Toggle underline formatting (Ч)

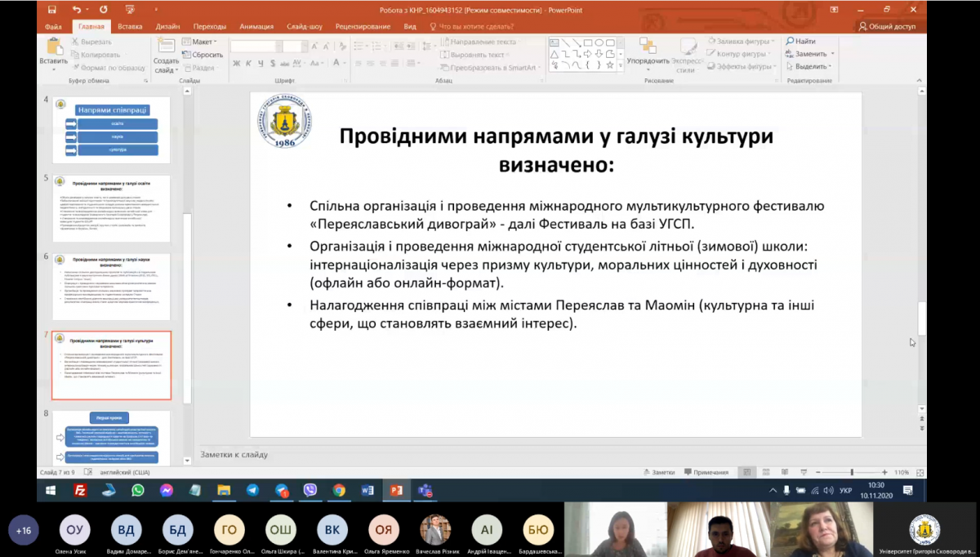(261, 64)
